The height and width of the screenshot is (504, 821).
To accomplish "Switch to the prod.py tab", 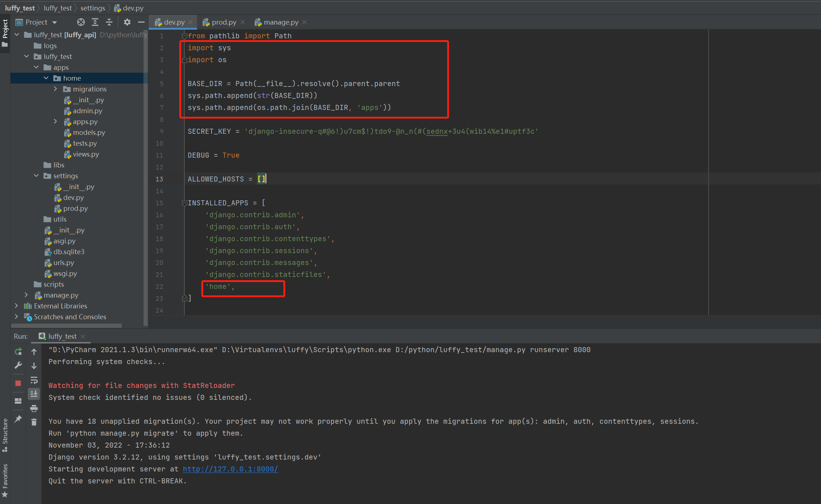I will pos(223,22).
